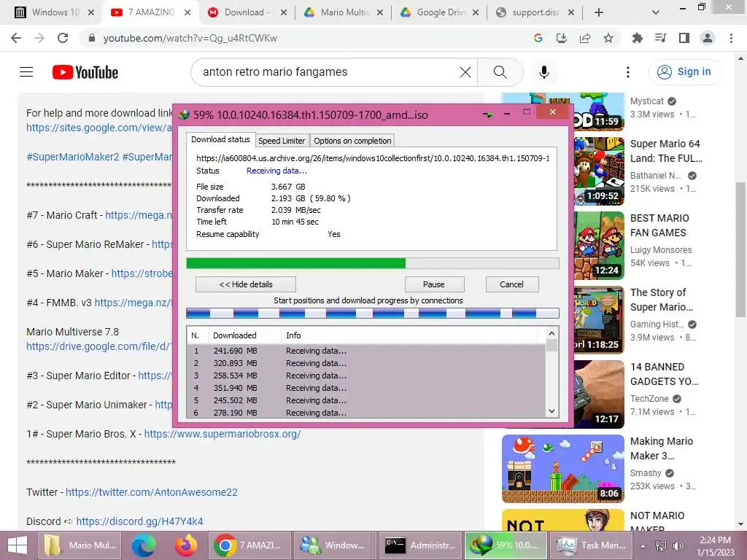Image resolution: width=747 pixels, height=560 pixels.
Task: Expand the Chrome tab search dropdown
Action: (656, 12)
